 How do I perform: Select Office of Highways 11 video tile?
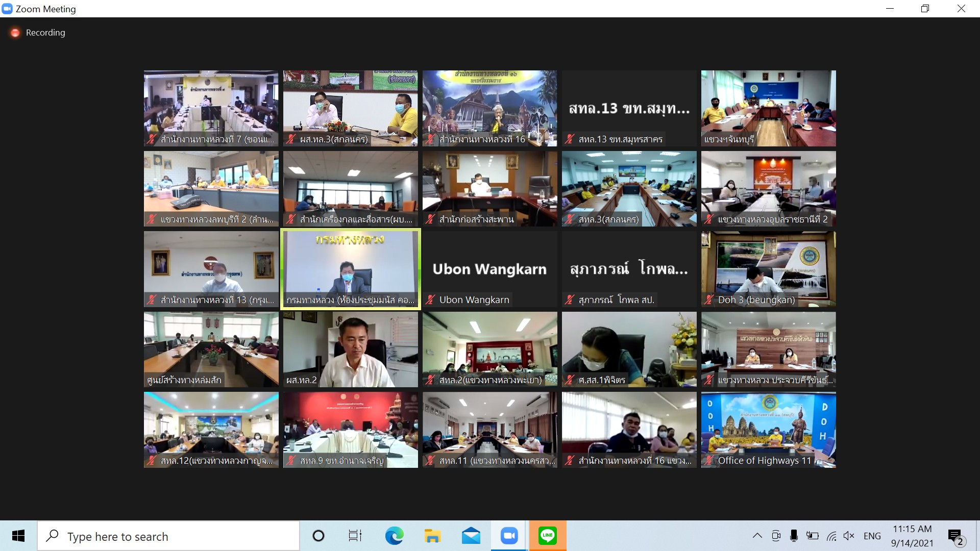pyautogui.click(x=768, y=430)
